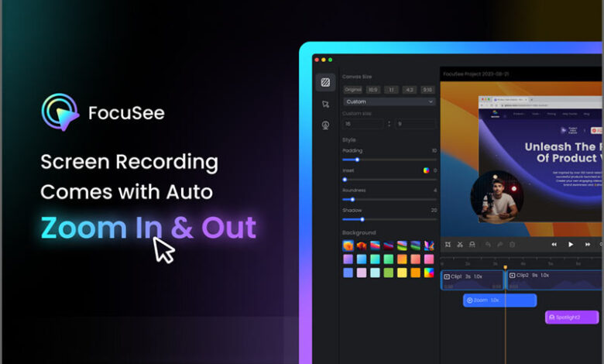Select the red flower wallpaper background
This screenshot has width=604, height=364.
pyautogui.click(x=362, y=246)
